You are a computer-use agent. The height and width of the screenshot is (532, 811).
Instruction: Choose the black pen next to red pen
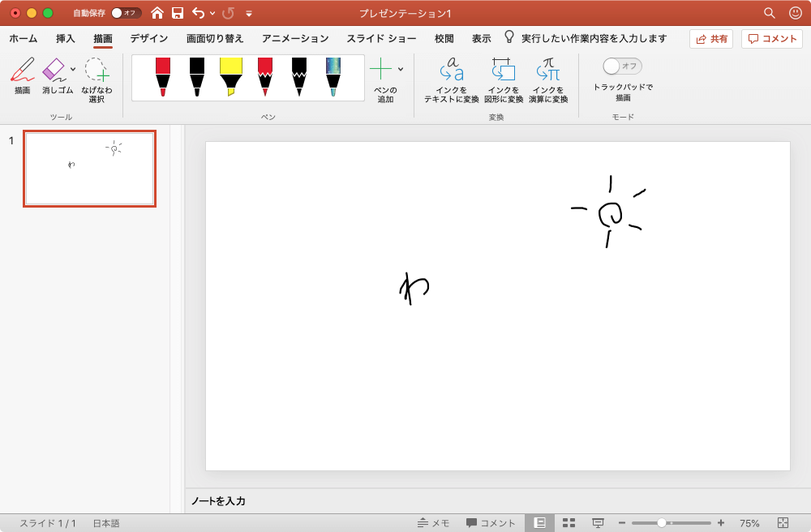[x=197, y=77]
